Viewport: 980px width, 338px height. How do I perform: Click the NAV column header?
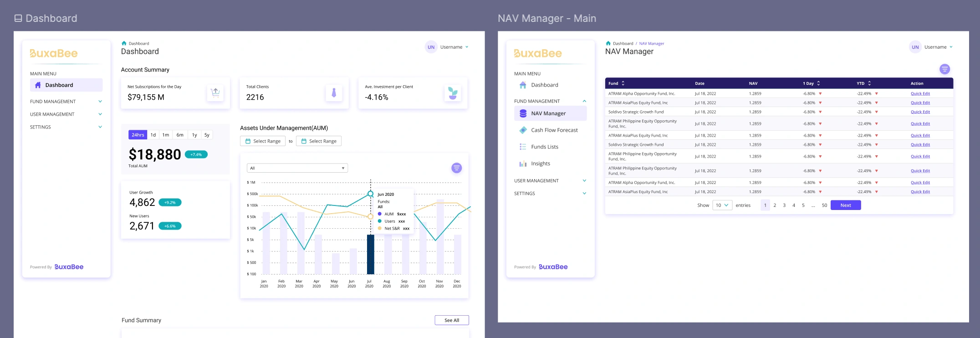point(753,83)
